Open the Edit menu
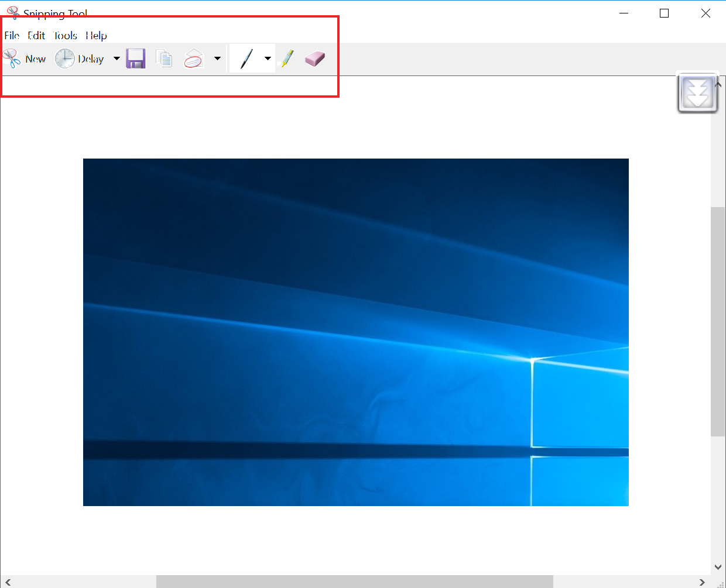726x588 pixels. 36,36
